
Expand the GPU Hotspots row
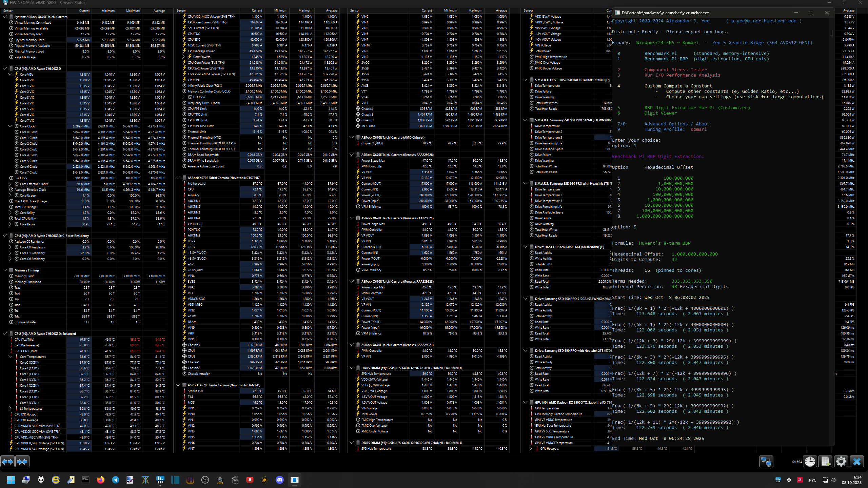pos(531,448)
